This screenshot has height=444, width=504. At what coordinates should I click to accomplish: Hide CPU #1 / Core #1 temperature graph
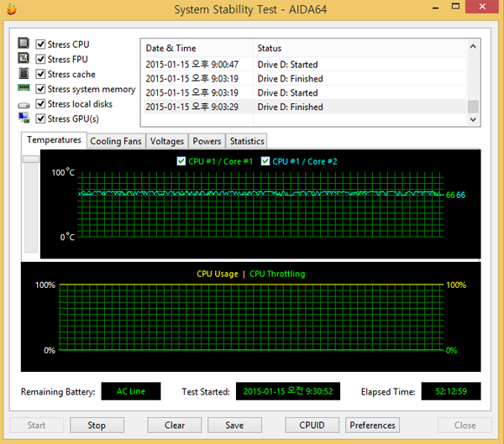pyautogui.click(x=181, y=161)
